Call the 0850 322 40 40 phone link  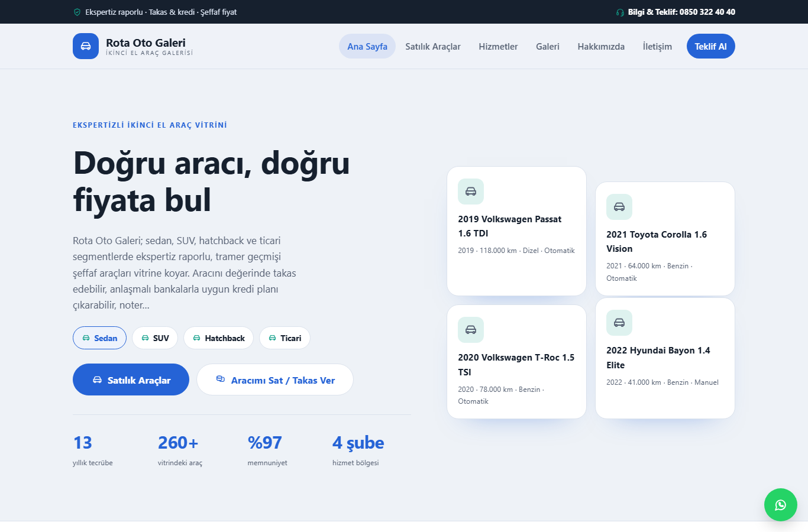coord(676,12)
